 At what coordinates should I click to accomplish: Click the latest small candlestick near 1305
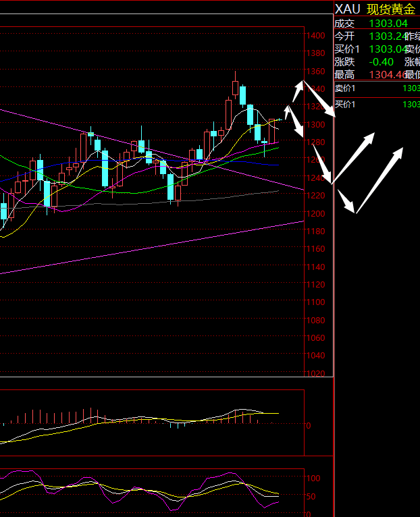280,119
